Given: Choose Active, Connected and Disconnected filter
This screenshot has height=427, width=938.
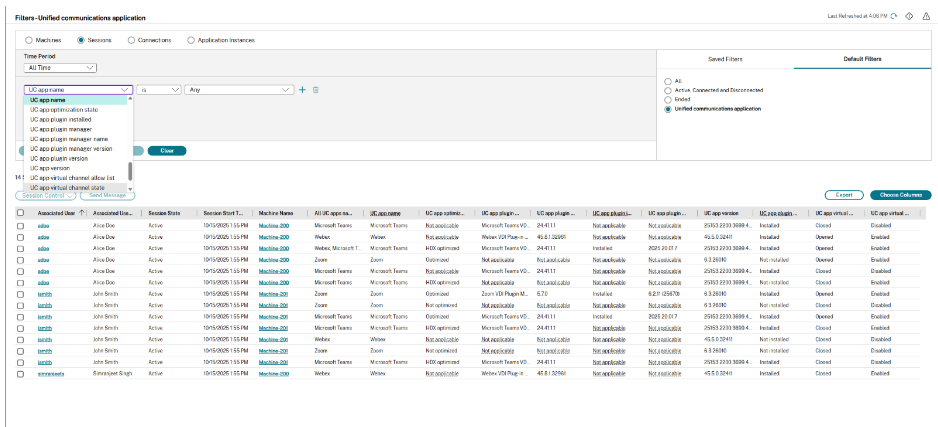Looking at the screenshot, I should pyautogui.click(x=668, y=90).
